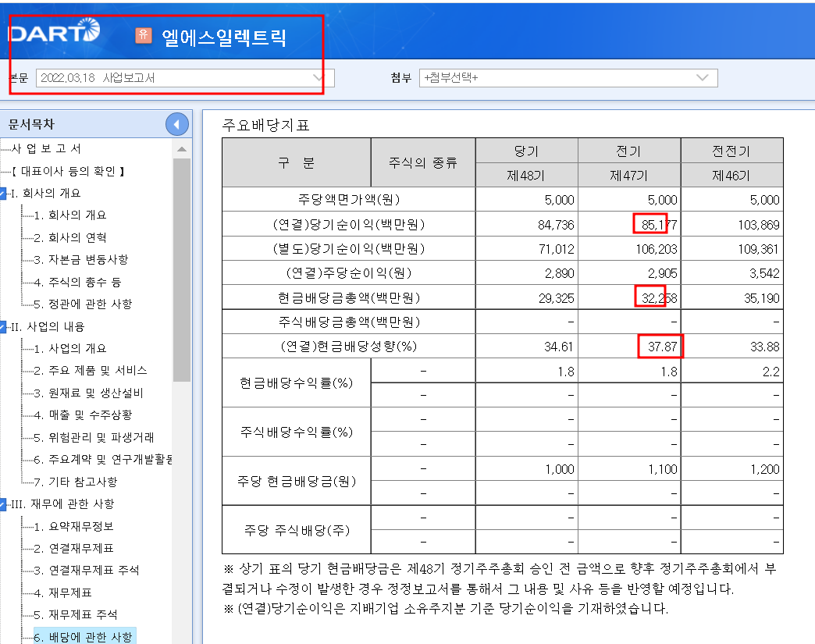Select III. 재무에 관한 사항 heading
Screen dimensions: 815x644
62,504
